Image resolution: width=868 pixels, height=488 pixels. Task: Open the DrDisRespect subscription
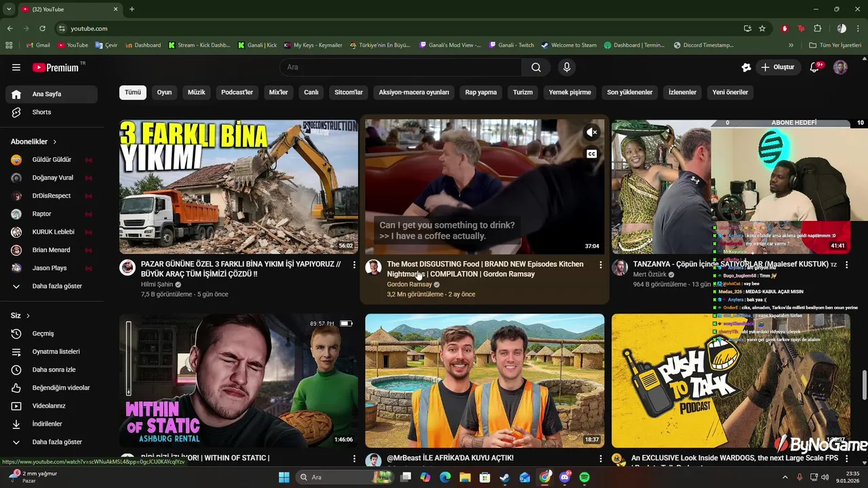pyautogui.click(x=52, y=196)
